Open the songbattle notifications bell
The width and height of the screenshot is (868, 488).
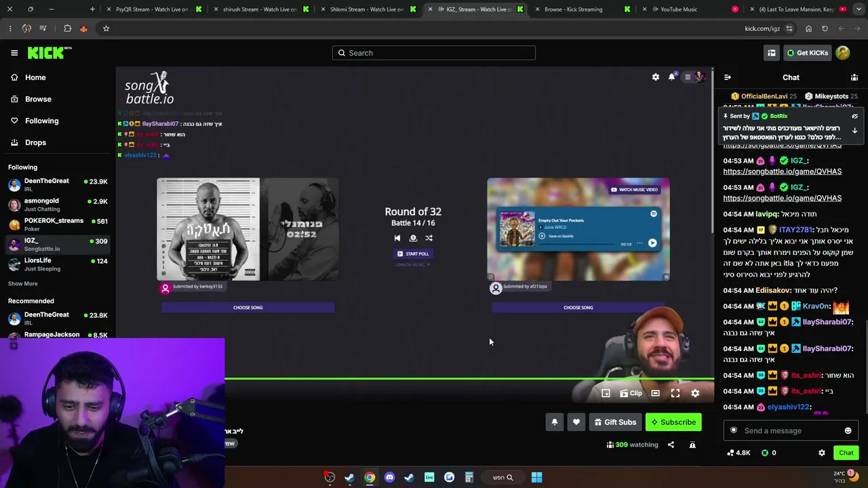672,77
